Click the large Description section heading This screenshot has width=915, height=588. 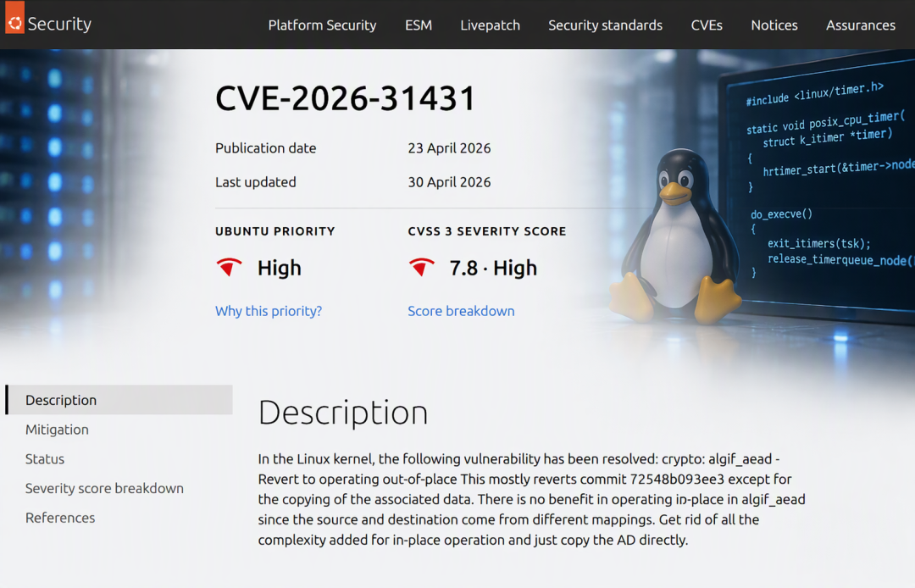pos(343,413)
